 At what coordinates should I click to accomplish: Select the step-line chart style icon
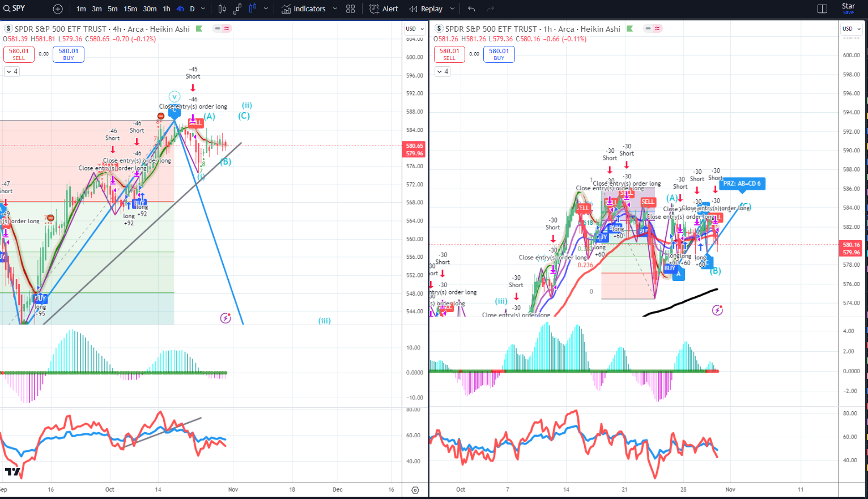tap(237, 9)
